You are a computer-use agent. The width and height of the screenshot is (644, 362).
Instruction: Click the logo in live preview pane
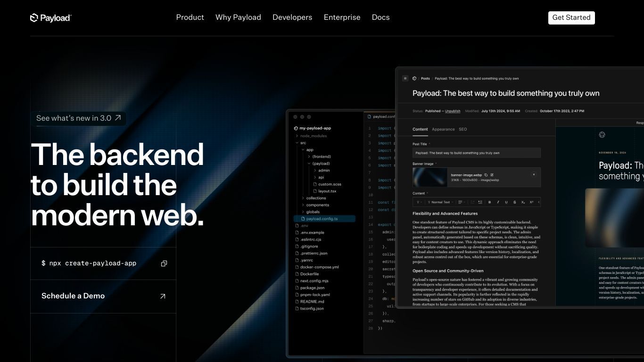click(602, 135)
